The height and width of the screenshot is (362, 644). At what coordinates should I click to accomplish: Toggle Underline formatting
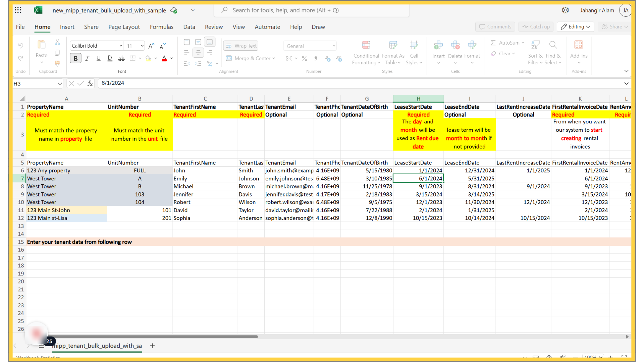coord(98,58)
